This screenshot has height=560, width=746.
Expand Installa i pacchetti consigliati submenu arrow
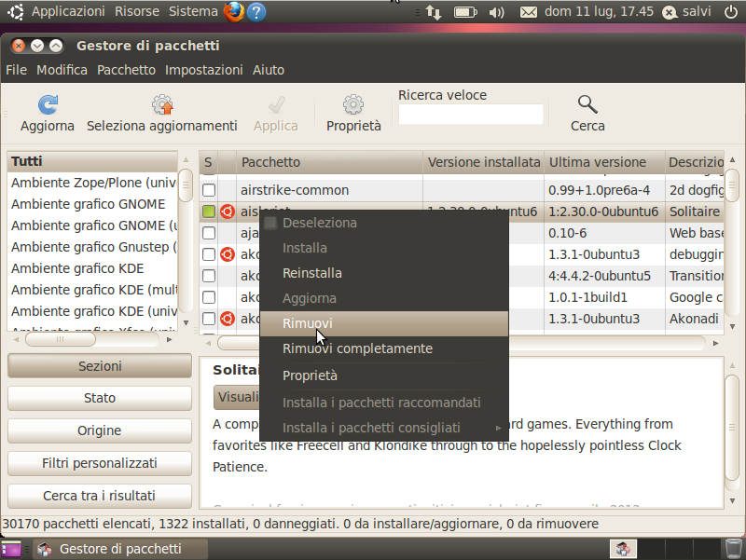(498, 428)
